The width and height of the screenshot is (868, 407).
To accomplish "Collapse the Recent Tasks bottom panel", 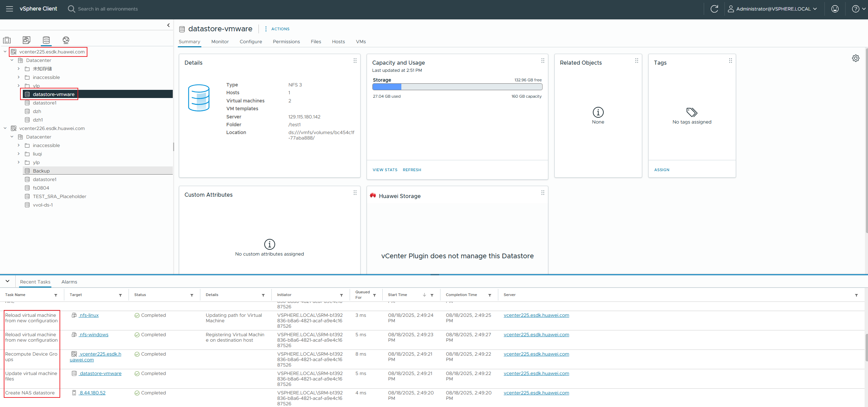I will 7,281.
